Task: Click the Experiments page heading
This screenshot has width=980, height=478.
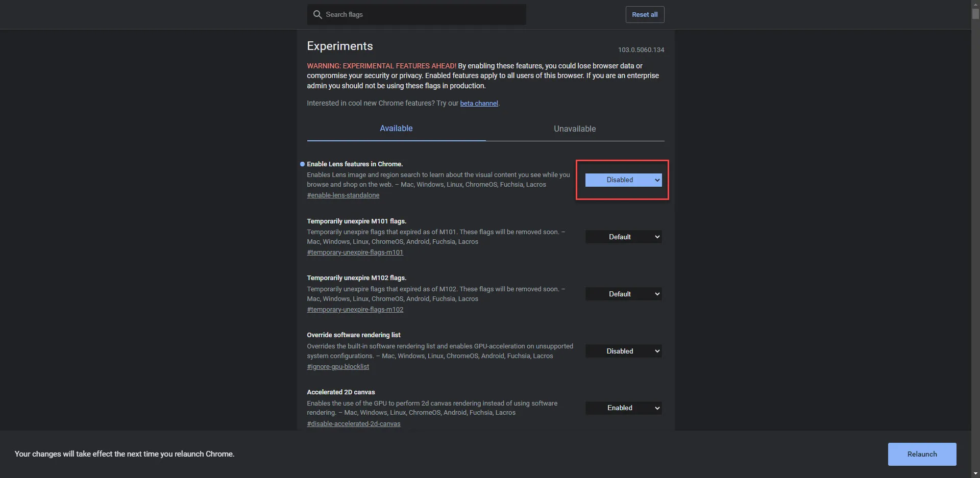Action: pos(340,46)
